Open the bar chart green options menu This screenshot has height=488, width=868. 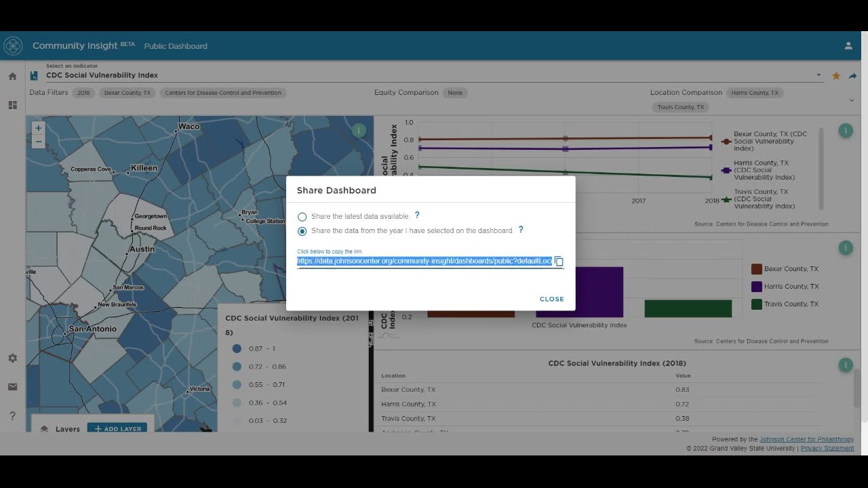(x=846, y=247)
